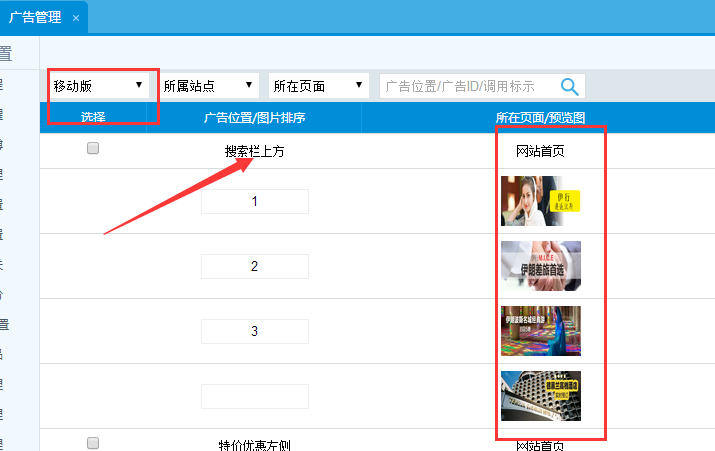Expand the 所属站点 dropdown
The width and height of the screenshot is (715, 451).
209,86
